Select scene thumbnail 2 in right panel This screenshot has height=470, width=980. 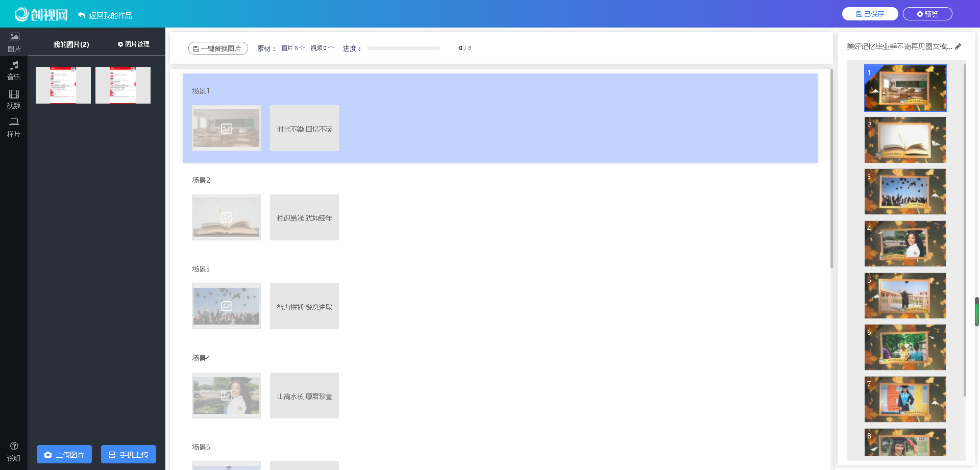(x=905, y=140)
